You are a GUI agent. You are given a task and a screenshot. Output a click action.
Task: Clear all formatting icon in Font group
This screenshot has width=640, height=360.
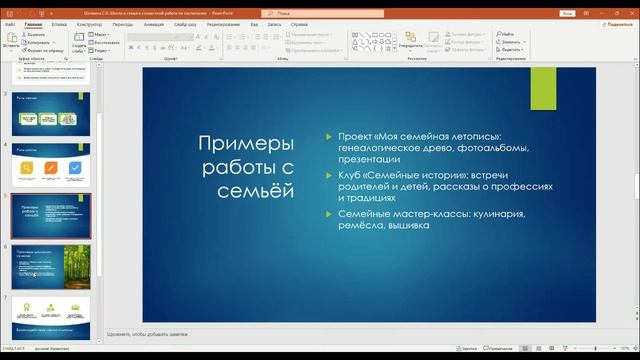[216, 37]
